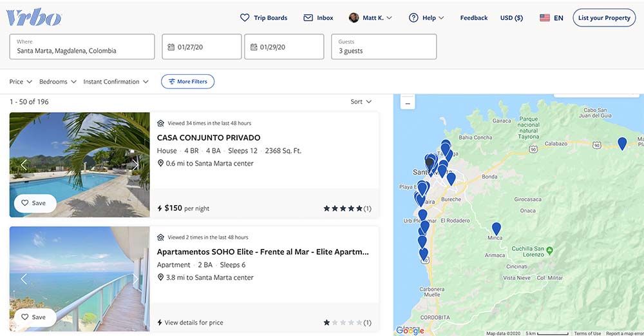The height and width of the screenshot is (336, 644).
Task: Click Apartamentos SOHO Elite balcony photo
Action: coord(80,279)
